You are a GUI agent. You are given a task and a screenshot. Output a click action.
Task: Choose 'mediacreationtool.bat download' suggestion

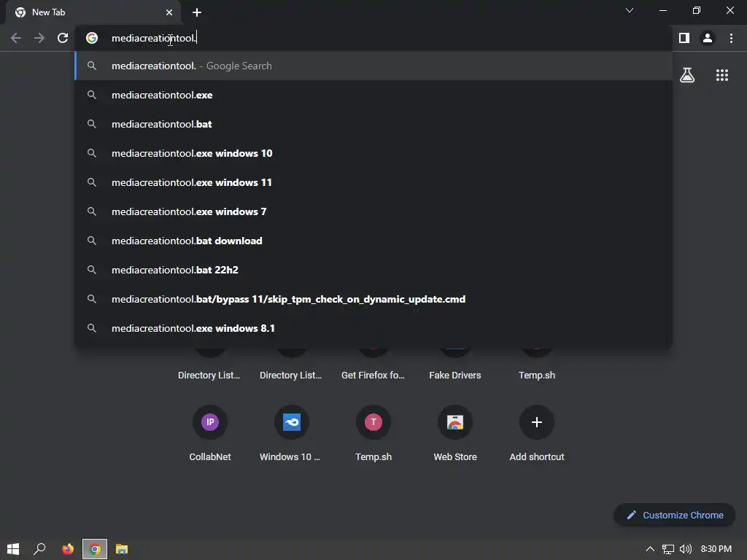pos(373,241)
